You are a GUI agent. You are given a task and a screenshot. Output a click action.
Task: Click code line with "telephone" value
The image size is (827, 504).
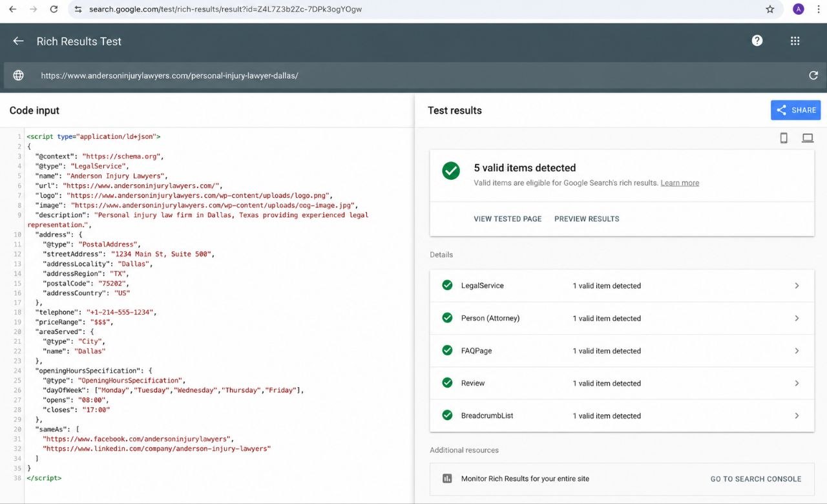pos(96,312)
